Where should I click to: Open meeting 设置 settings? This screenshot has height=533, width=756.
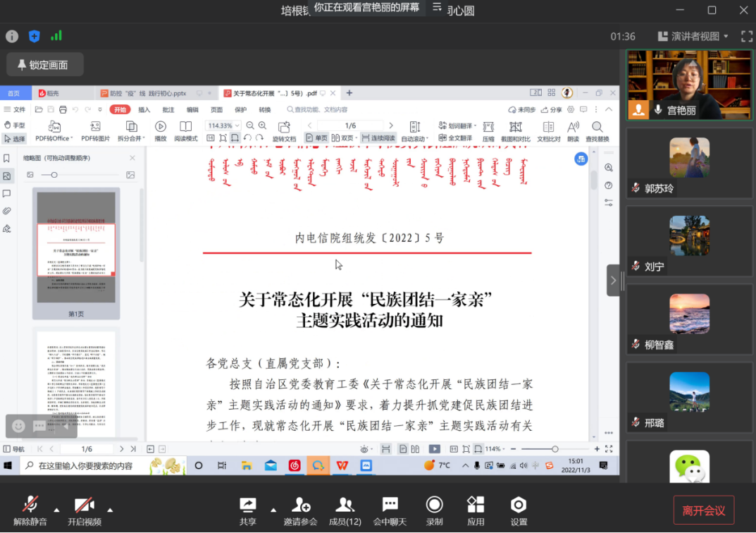click(519, 509)
